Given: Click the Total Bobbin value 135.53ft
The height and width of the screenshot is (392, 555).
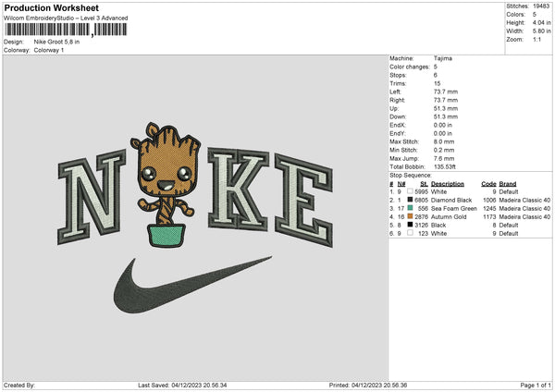Looking at the screenshot, I should tap(445, 166).
